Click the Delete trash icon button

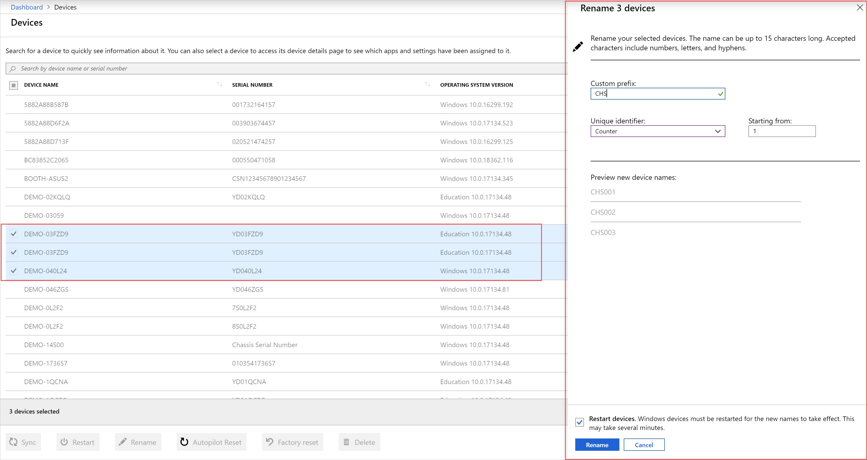pyautogui.click(x=346, y=442)
